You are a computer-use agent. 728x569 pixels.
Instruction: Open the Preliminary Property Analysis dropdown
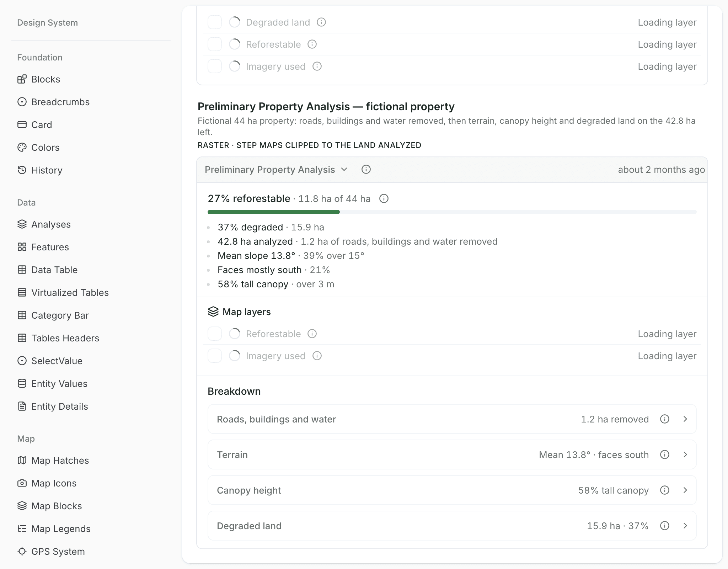(276, 170)
